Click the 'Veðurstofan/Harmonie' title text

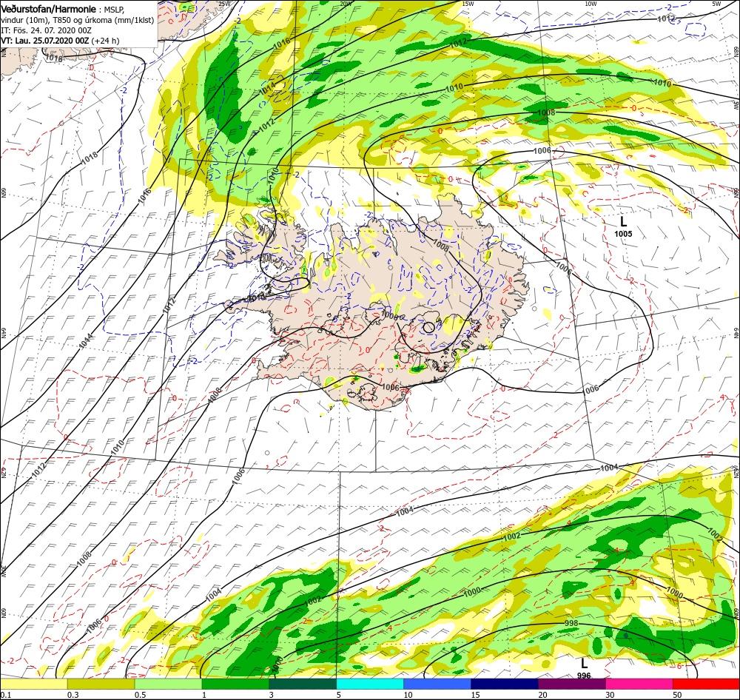tap(49, 9)
